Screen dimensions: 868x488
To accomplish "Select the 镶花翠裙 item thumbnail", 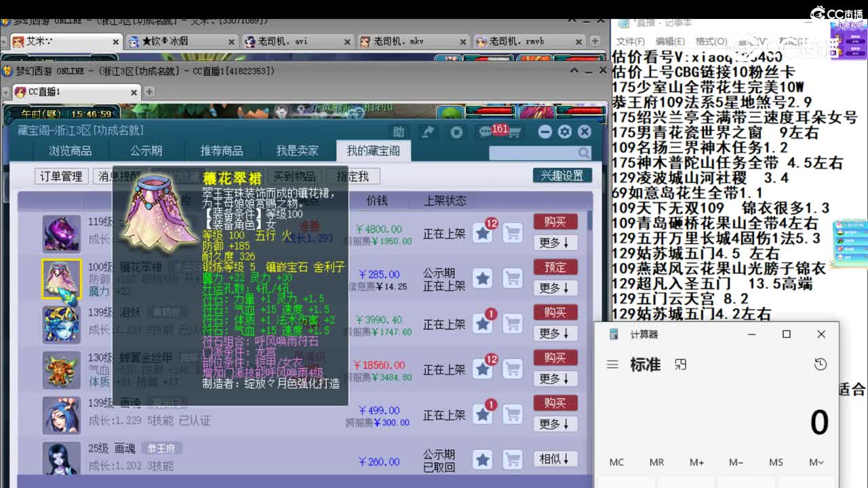I will coord(62,279).
